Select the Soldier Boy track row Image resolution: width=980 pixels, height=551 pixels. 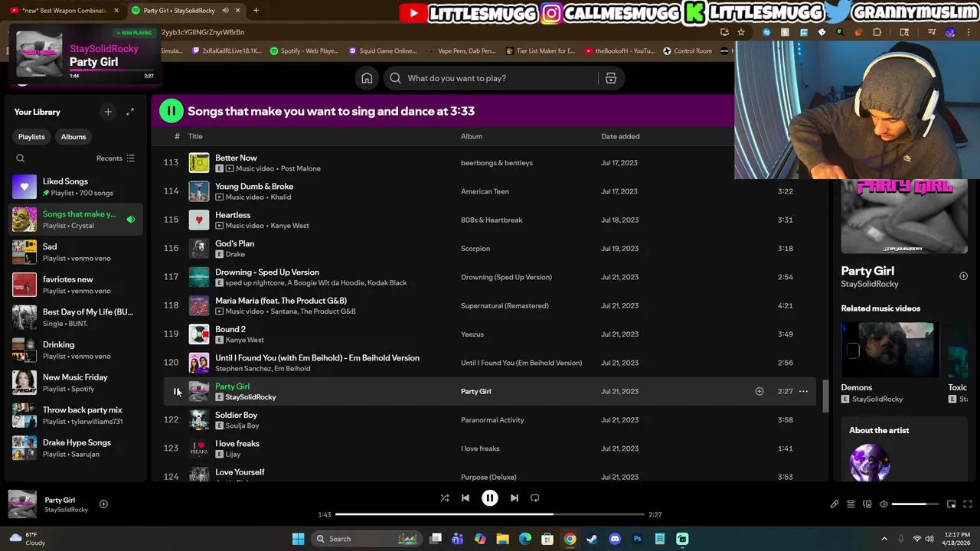(489, 420)
